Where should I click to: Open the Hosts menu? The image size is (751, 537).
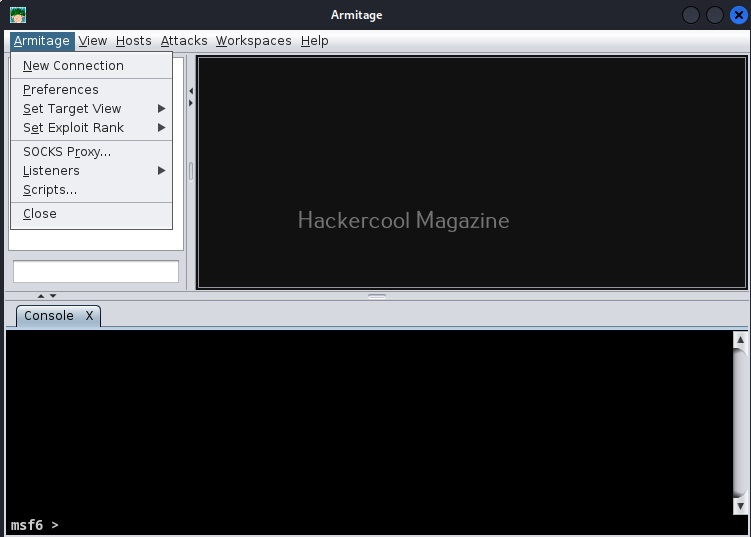pyautogui.click(x=134, y=41)
